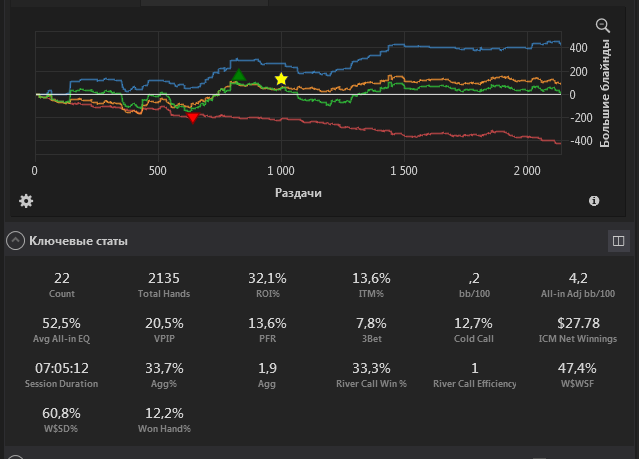Select ICM Net Winnings $27.78
This screenshot has height=459, width=639.
578,323
